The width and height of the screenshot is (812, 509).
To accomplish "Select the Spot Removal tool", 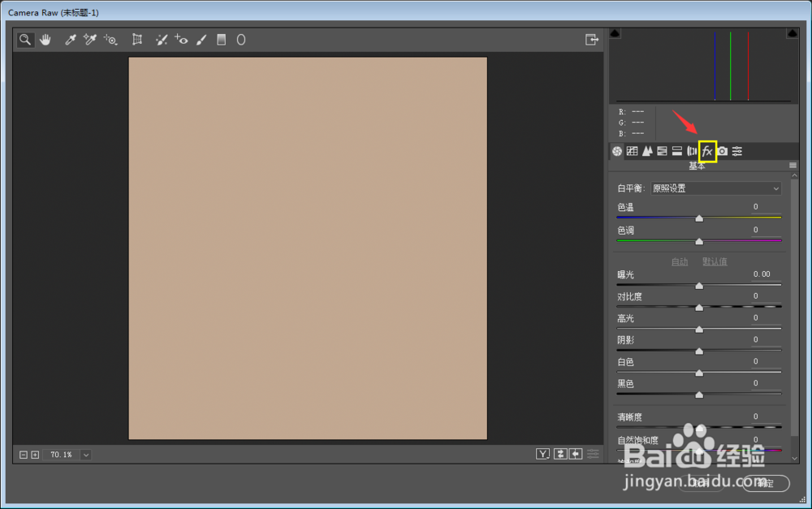I will pos(162,39).
